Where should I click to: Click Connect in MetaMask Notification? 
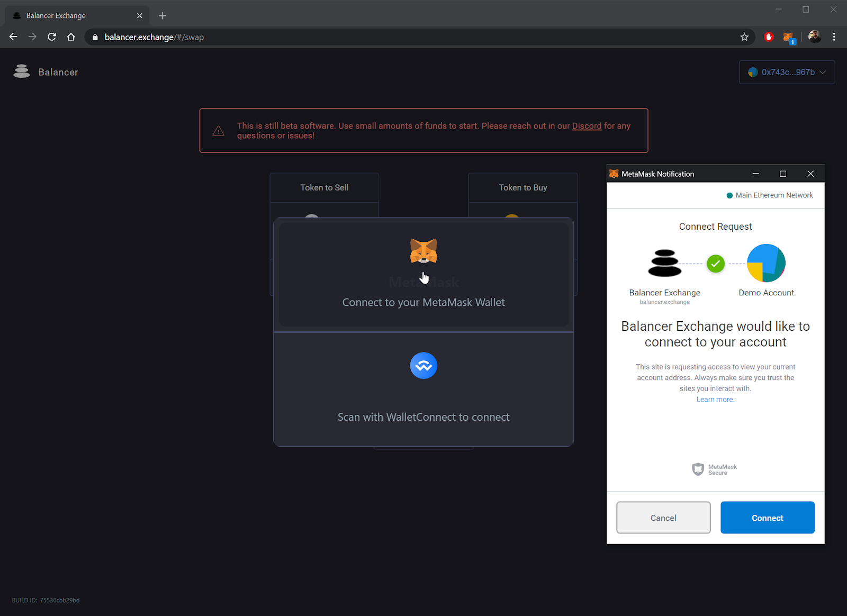(767, 518)
